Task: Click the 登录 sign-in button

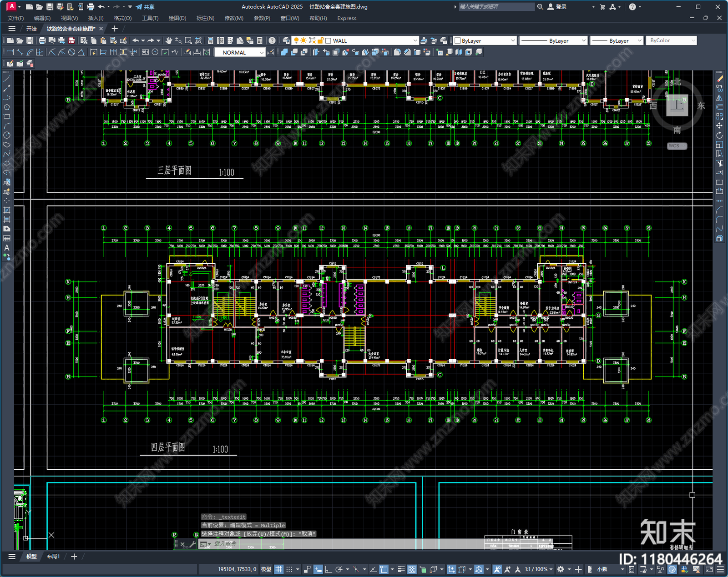Action: (557, 7)
